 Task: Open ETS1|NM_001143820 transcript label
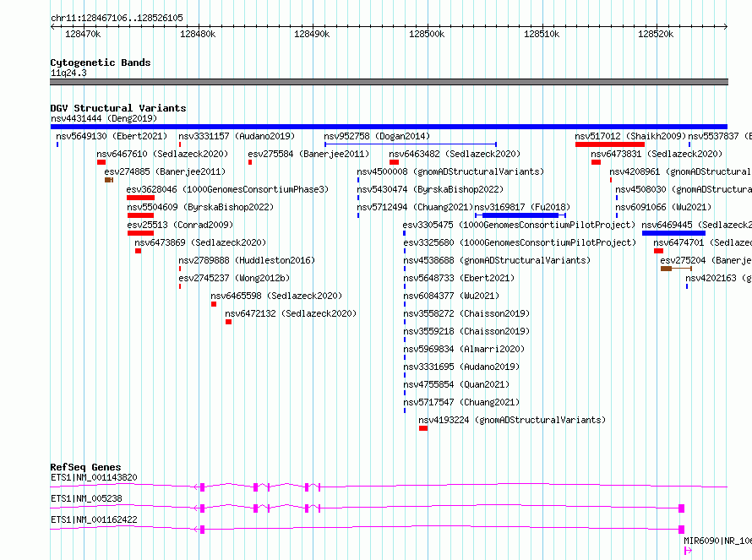point(94,477)
